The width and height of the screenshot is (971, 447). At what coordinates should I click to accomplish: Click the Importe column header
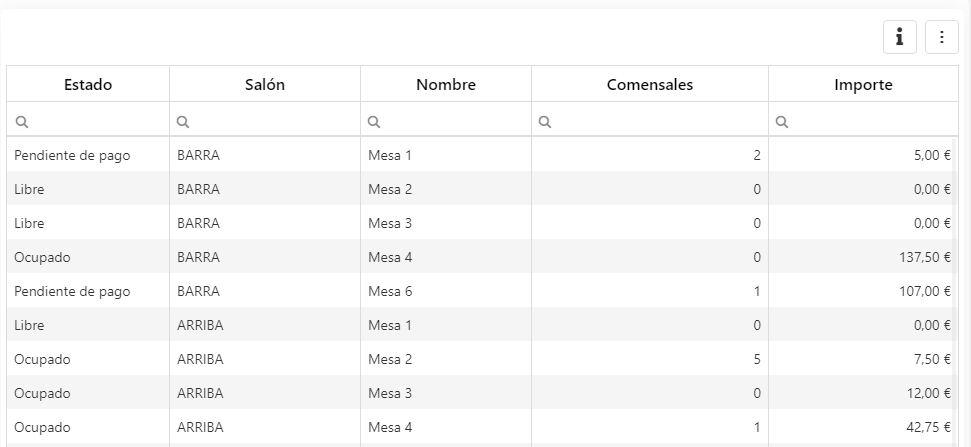click(863, 85)
